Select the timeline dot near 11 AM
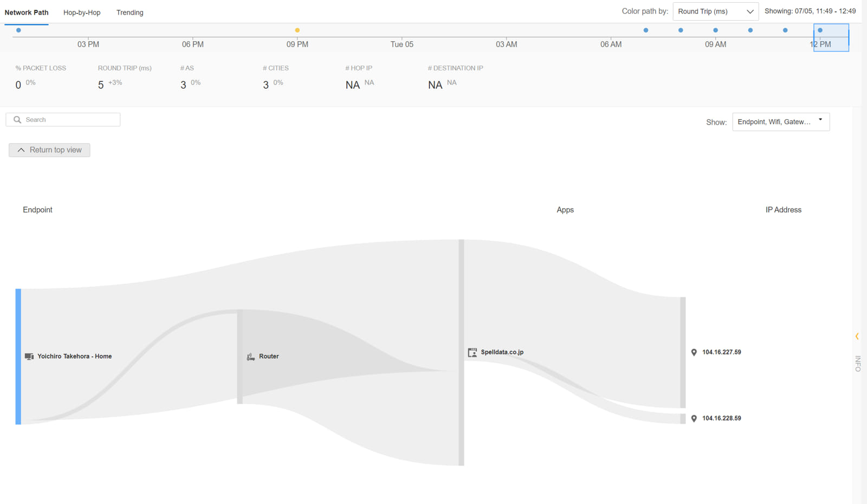The image size is (867, 504). click(x=785, y=30)
